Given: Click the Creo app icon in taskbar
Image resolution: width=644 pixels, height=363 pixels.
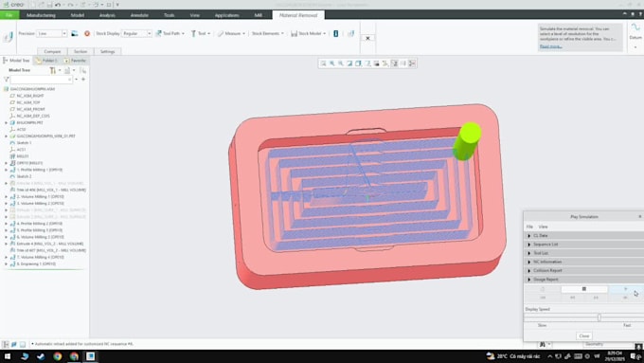Looking at the screenshot, I should [x=90, y=356].
